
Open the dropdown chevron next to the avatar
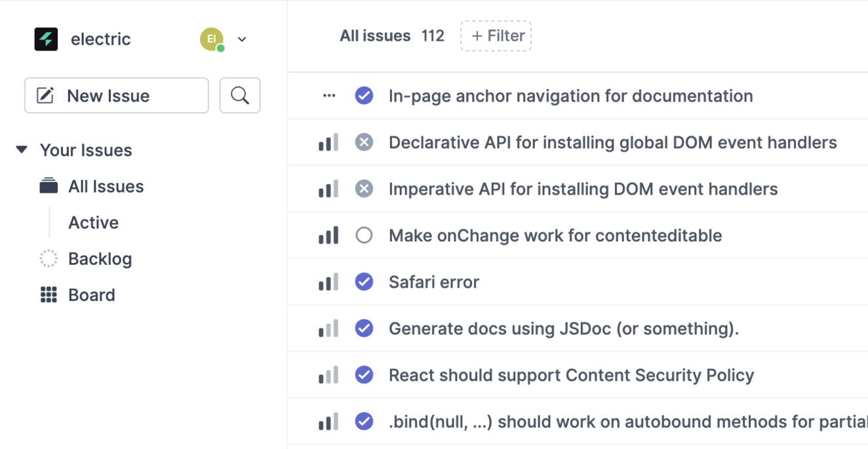[242, 39]
